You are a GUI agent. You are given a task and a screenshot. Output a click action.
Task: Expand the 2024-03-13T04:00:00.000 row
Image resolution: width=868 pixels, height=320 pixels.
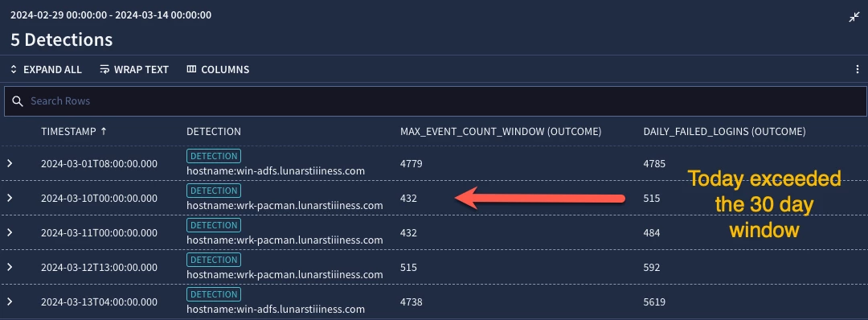(x=10, y=302)
